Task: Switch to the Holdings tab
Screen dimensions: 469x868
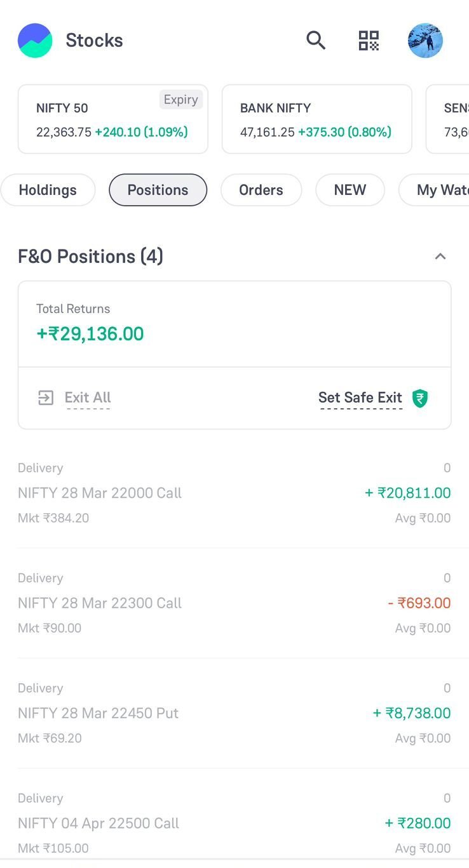Action: point(48,190)
